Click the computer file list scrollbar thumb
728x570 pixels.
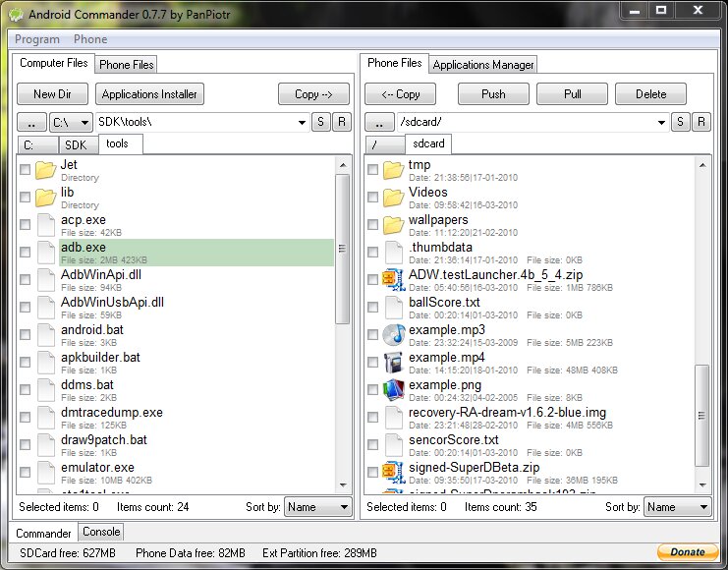pos(343,249)
